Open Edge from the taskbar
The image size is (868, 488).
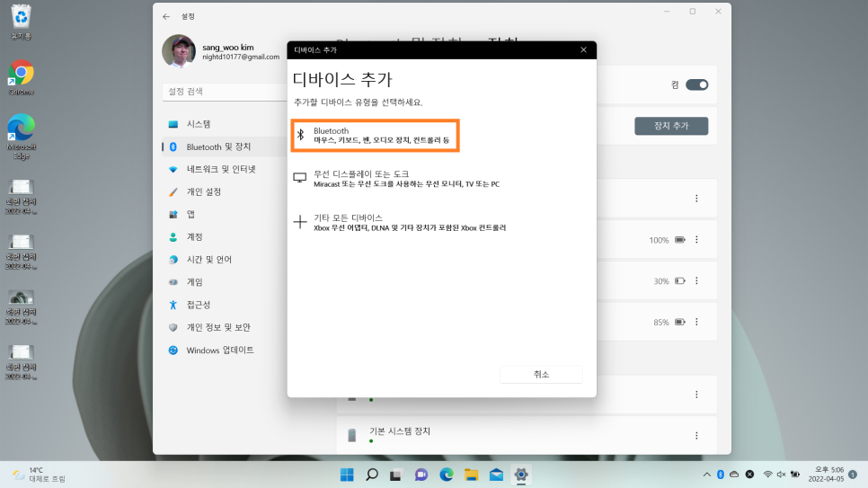(447, 475)
